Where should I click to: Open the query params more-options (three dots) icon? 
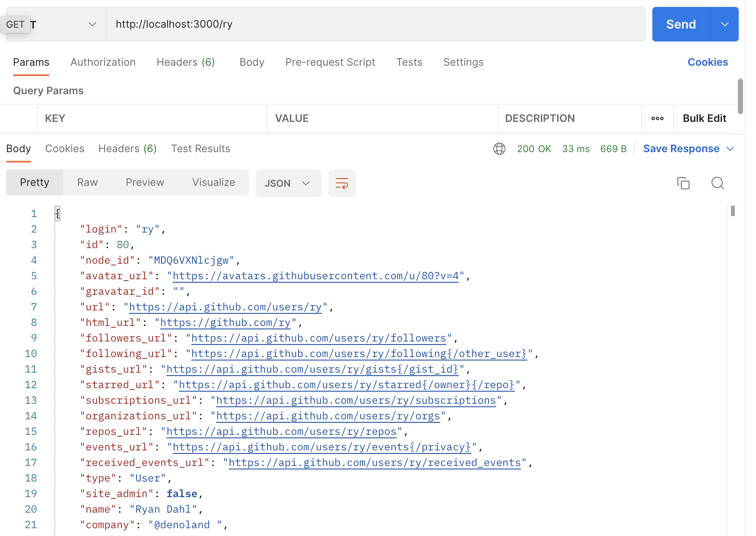tap(657, 118)
